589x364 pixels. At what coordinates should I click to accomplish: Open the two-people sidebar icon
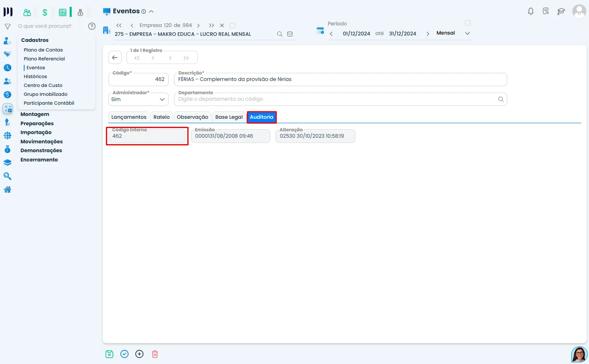pyautogui.click(x=7, y=81)
